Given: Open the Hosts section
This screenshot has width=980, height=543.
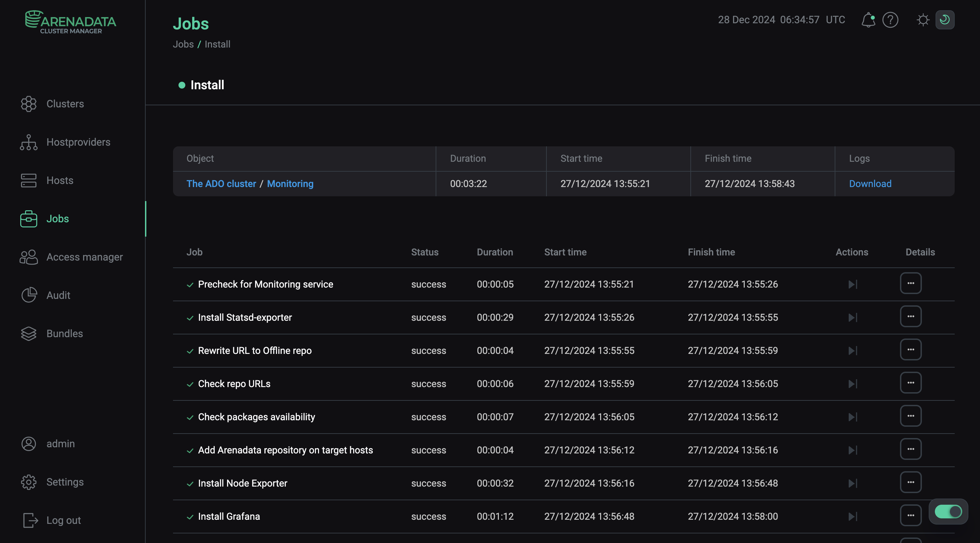Looking at the screenshot, I should coord(60,180).
